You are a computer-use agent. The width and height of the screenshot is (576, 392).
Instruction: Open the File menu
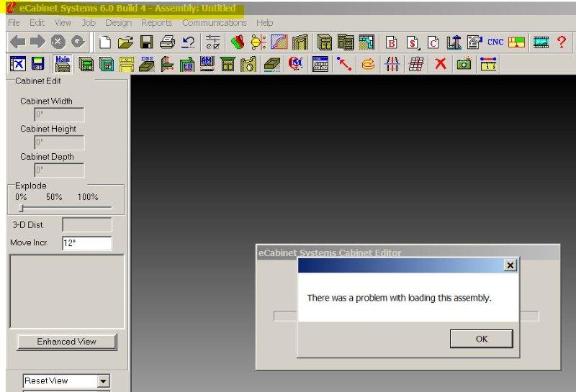tap(14, 23)
